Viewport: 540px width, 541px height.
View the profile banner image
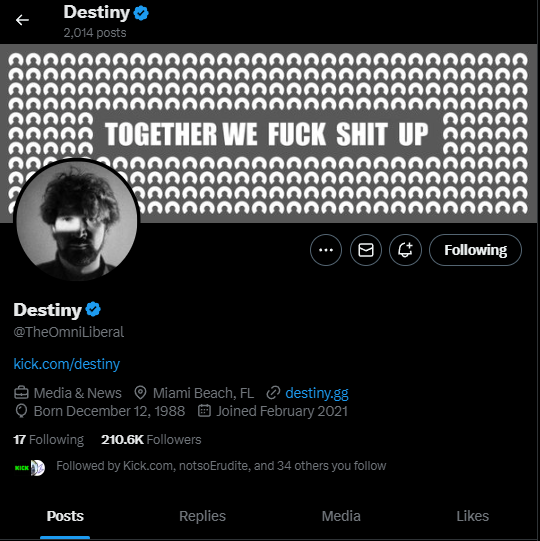269,133
